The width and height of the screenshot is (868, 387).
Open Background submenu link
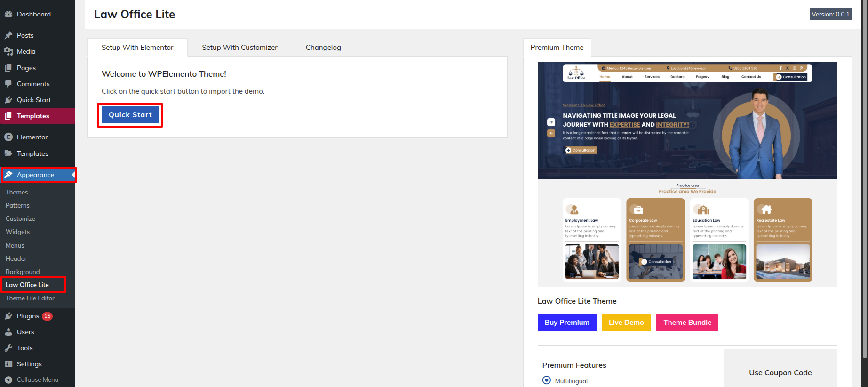(23, 272)
